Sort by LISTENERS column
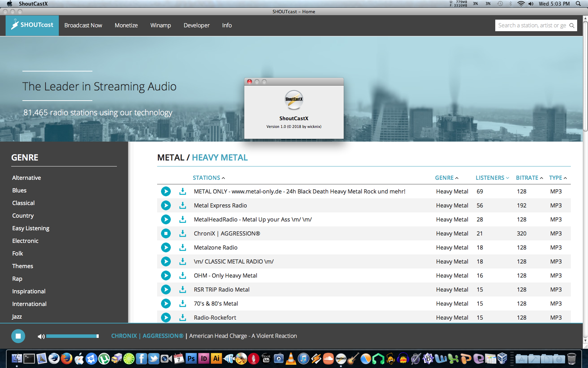 click(492, 178)
